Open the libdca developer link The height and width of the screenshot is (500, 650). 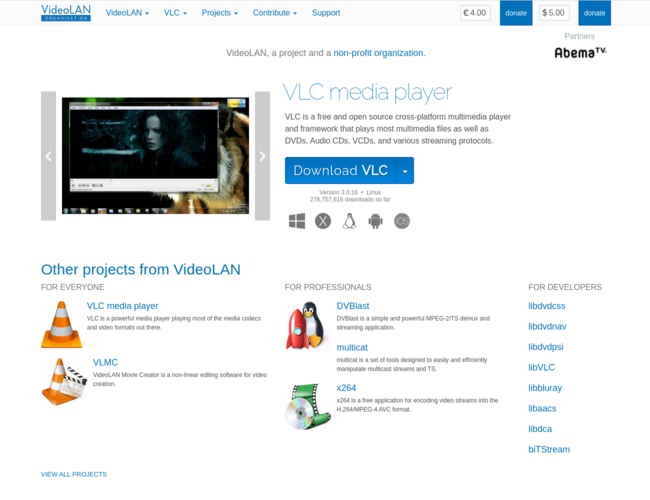(x=540, y=429)
